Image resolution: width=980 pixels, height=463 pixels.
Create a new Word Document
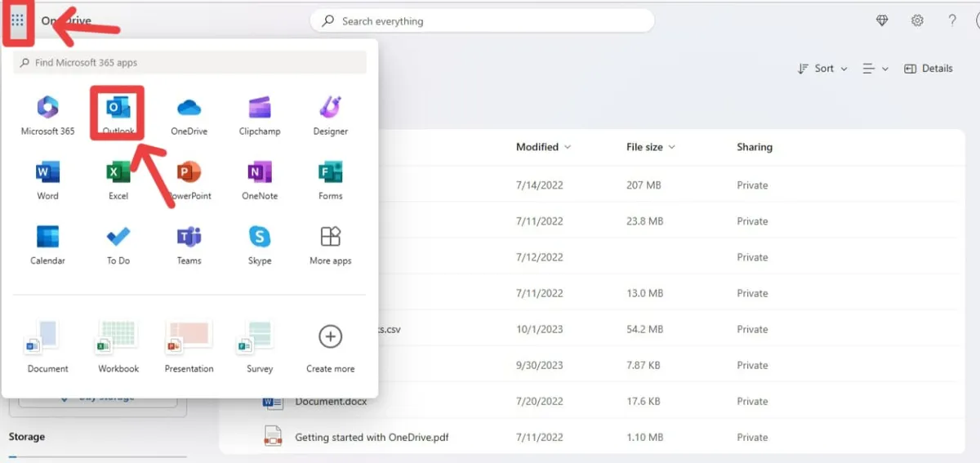coord(47,346)
